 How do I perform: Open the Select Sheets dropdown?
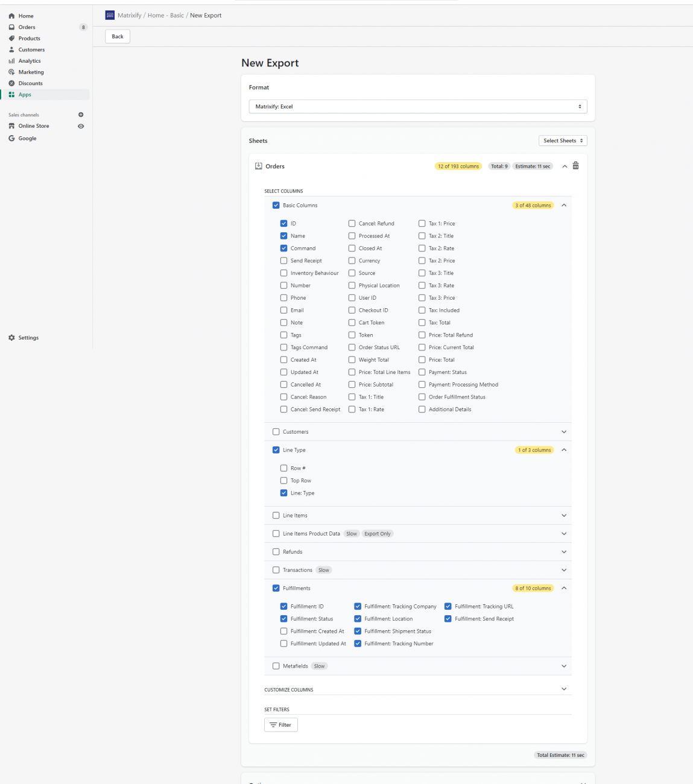click(562, 141)
